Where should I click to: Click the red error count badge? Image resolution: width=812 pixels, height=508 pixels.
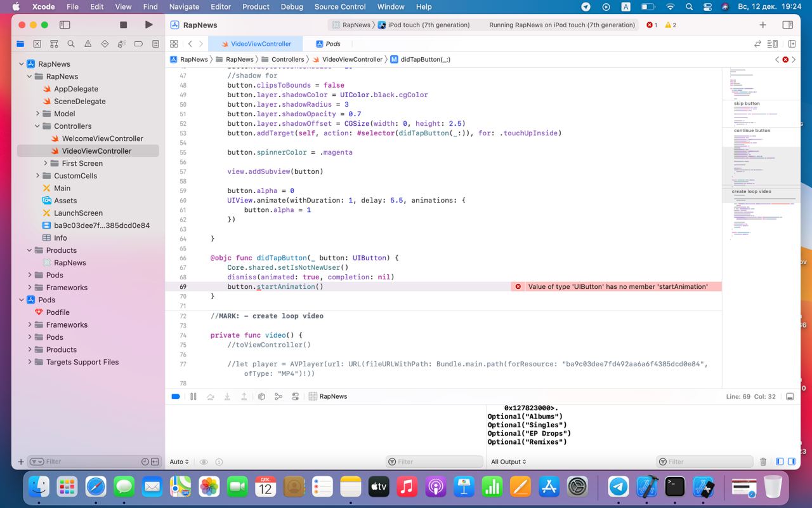pos(652,25)
